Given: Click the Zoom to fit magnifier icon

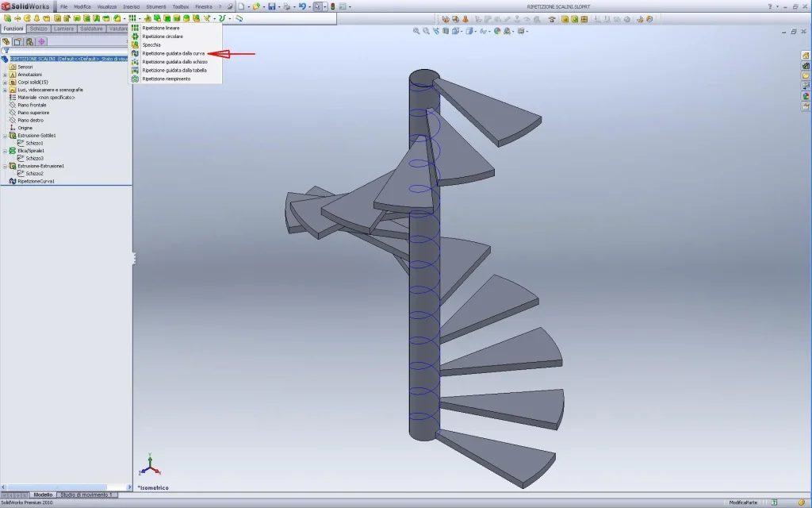Looking at the screenshot, I should click(x=416, y=31).
